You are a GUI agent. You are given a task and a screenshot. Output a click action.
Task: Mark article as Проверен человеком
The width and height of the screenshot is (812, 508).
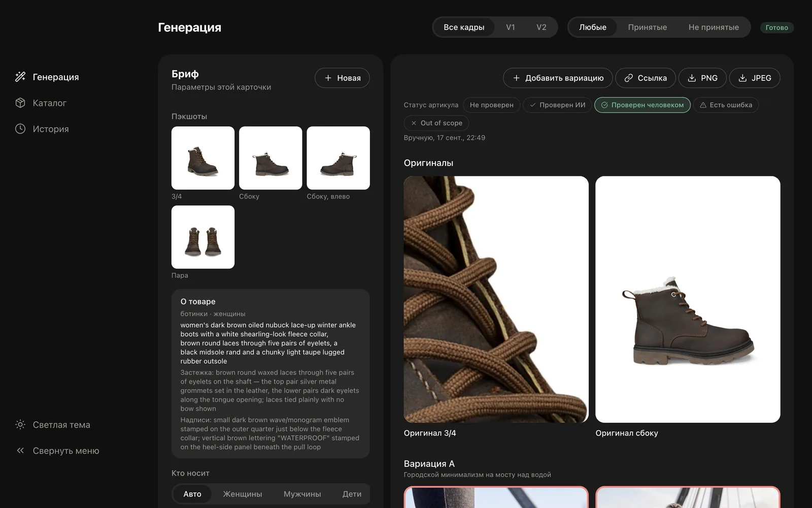642,105
